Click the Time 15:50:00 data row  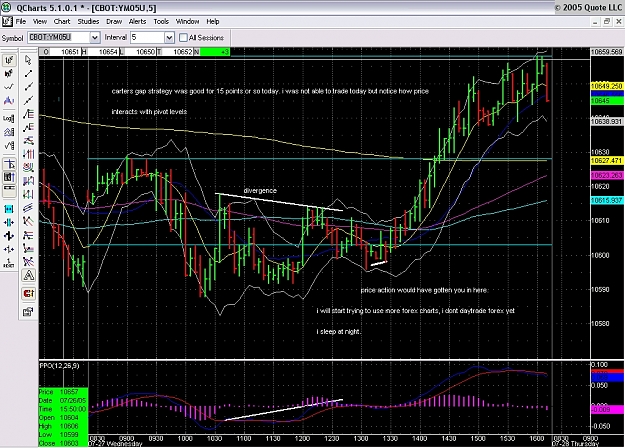click(x=63, y=409)
